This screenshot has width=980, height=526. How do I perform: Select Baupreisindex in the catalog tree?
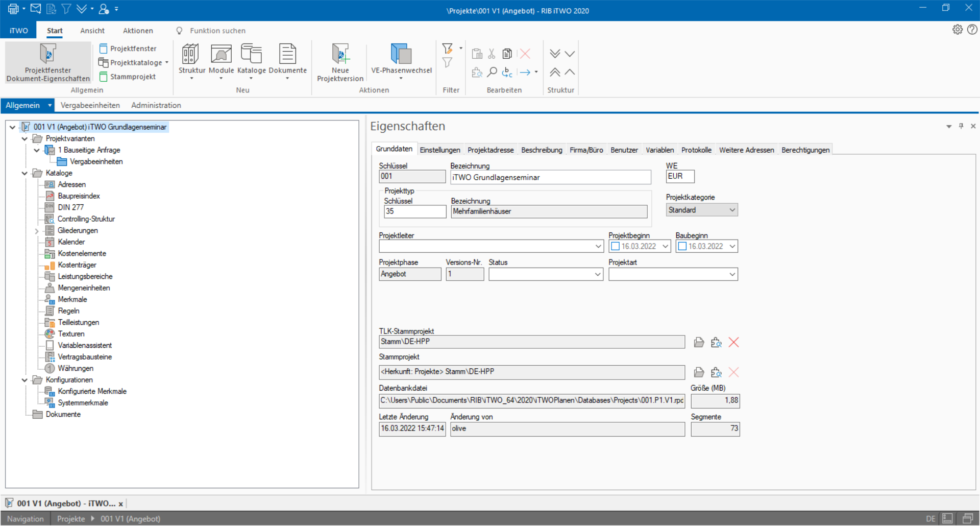coord(79,196)
